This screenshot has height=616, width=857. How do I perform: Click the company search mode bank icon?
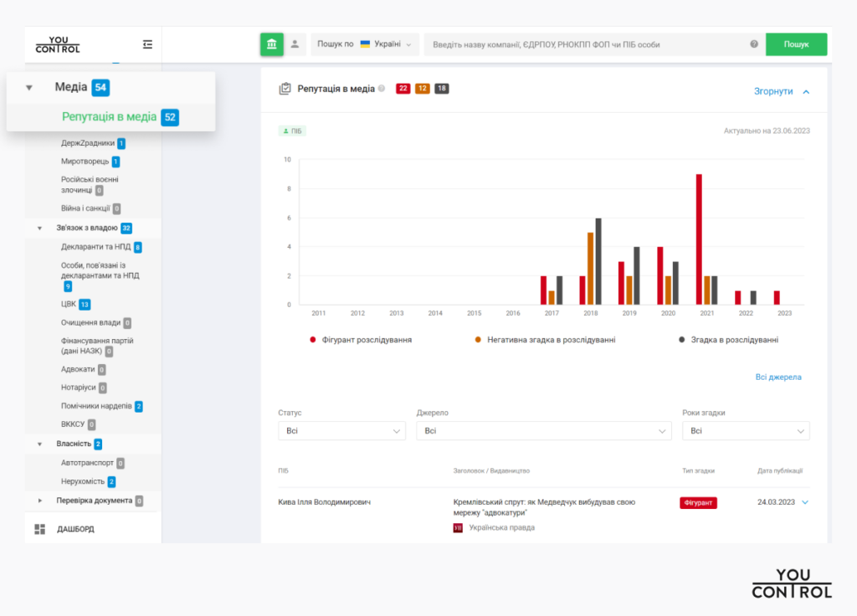(x=272, y=44)
